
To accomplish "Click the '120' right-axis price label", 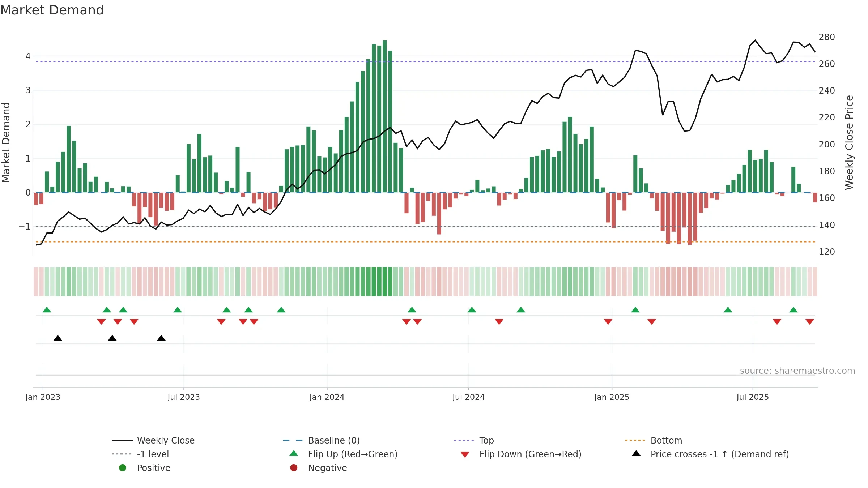I will point(827,252).
